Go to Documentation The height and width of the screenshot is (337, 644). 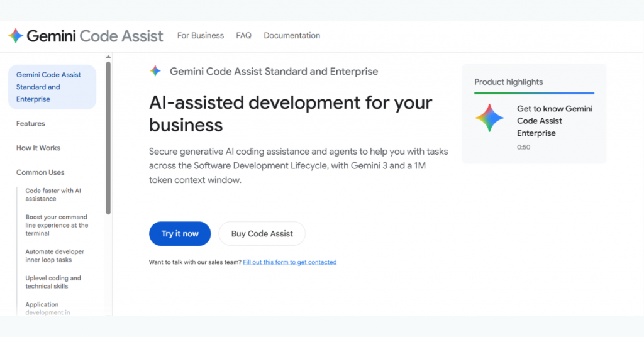(292, 36)
